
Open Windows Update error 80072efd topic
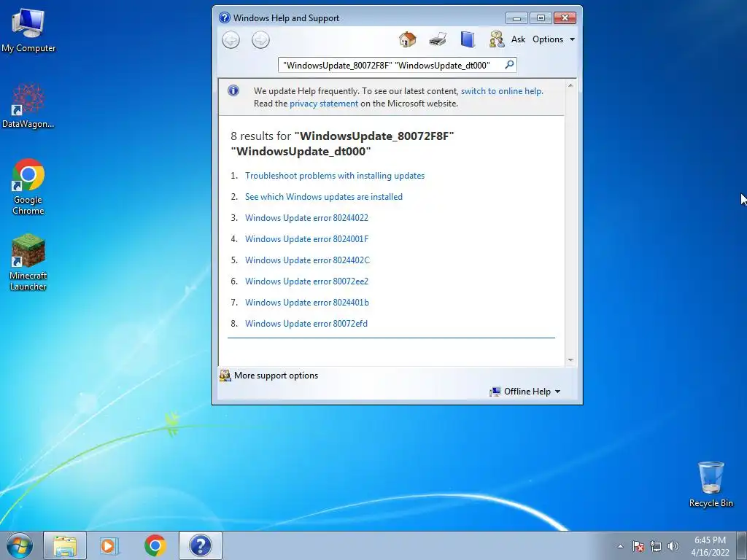(306, 323)
